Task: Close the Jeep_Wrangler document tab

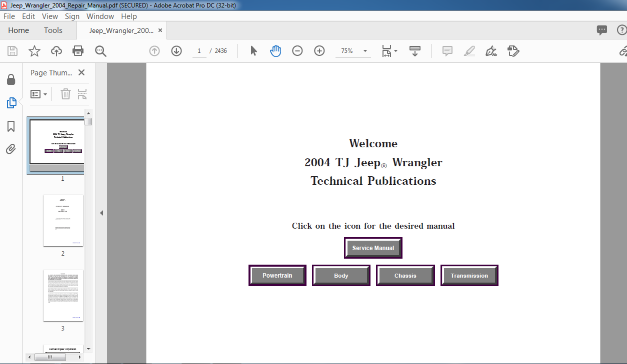Action: pyautogui.click(x=160, y=30)
